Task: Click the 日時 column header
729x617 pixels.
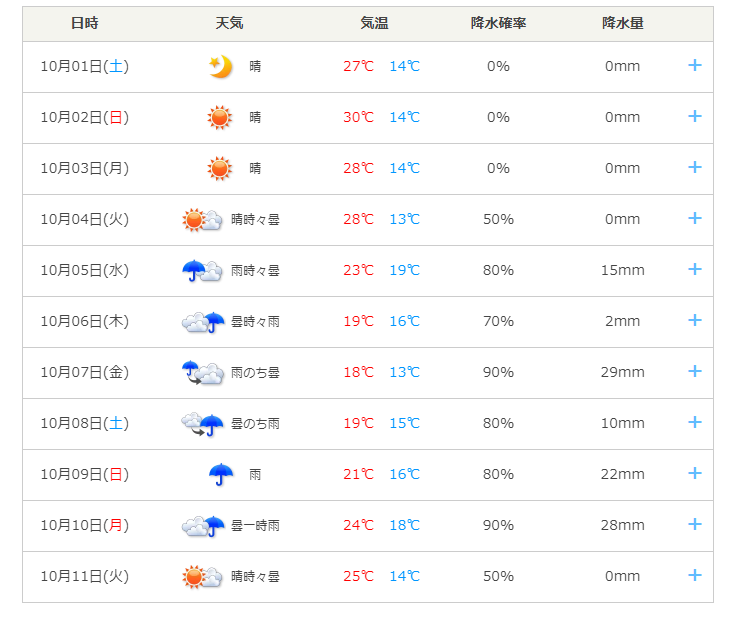Action: (x=85, y=23)
